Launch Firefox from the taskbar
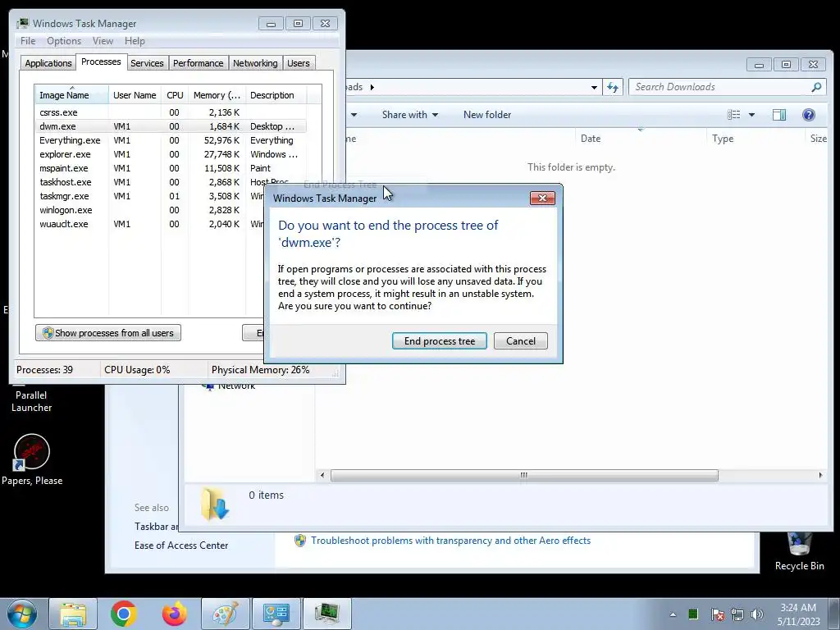840x630 pixels. click(x=174, y=614)
